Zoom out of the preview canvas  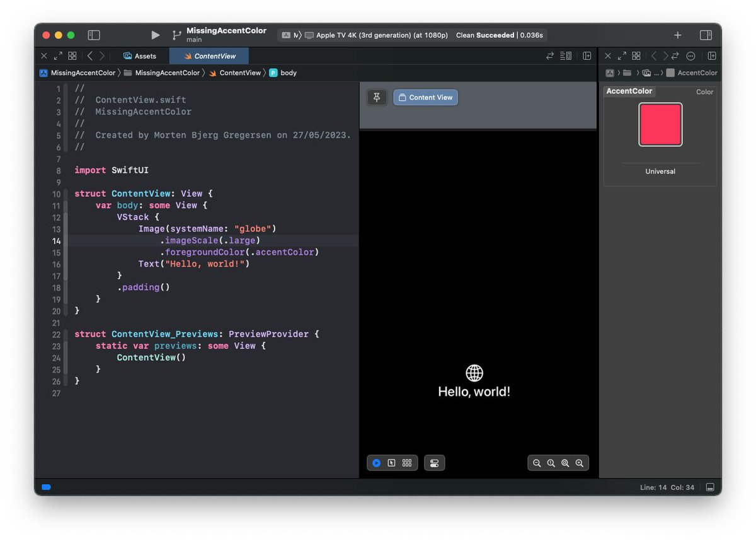pyautogui.click(x=537, y=463)
